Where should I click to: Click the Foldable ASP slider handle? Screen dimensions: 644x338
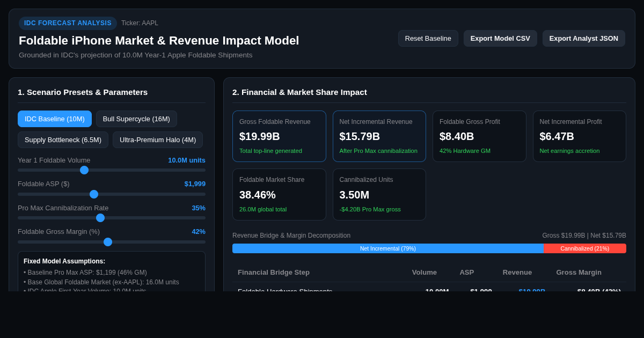coord(94,194)
